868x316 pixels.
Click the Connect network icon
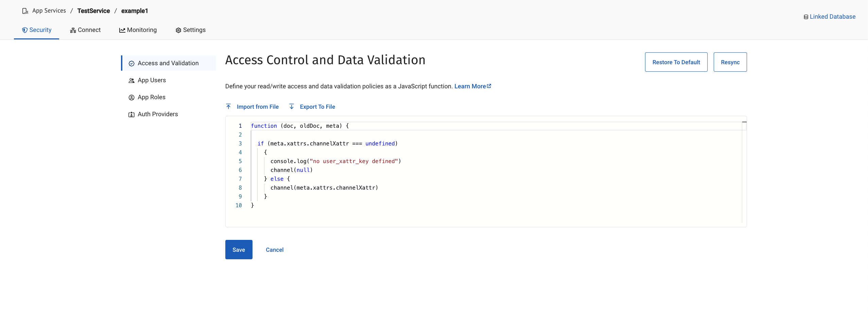73,30
